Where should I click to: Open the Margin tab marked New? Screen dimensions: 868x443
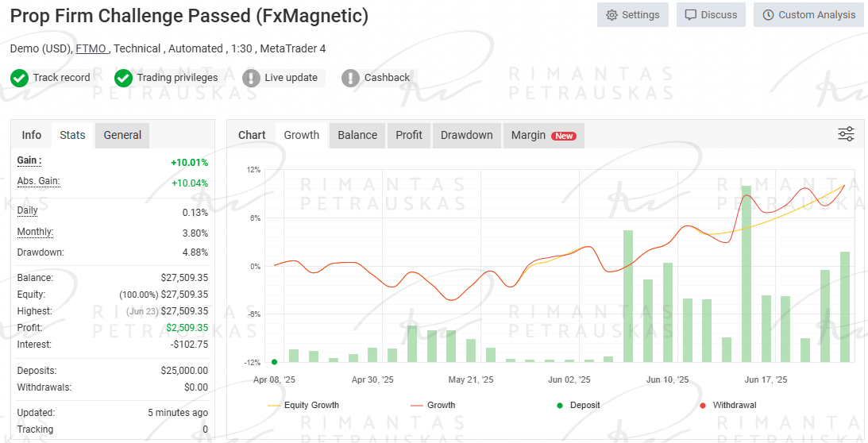[x=543, y=135]
